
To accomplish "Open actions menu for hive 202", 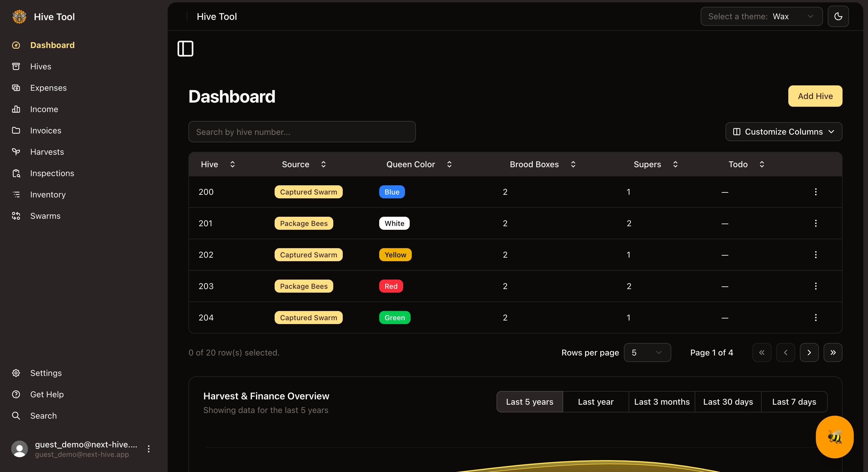I will [x=816, y=255].
